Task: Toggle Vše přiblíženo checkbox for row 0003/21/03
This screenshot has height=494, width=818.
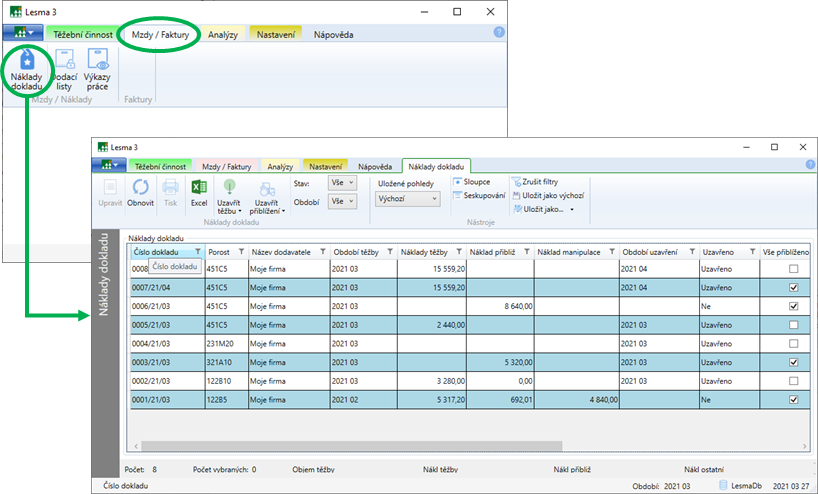Action: click(x=793, y=362)
